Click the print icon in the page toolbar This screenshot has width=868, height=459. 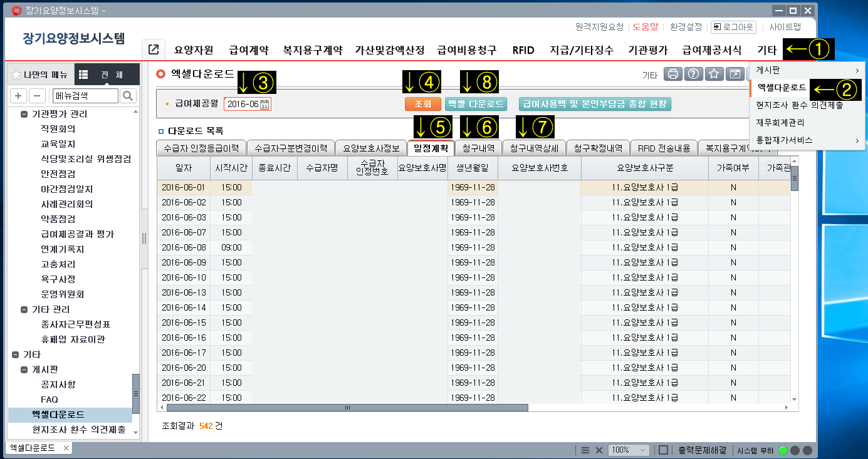[x=673, y=74]
